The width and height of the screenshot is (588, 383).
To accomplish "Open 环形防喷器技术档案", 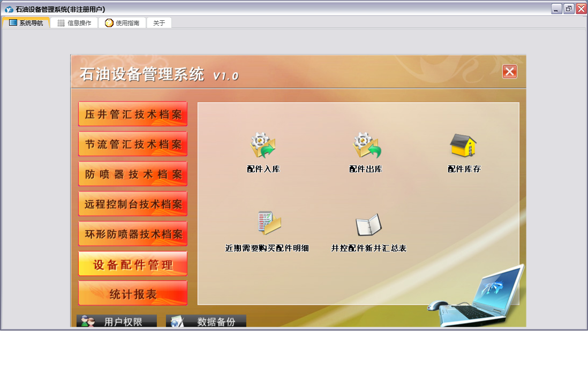I will coord(133,234).
